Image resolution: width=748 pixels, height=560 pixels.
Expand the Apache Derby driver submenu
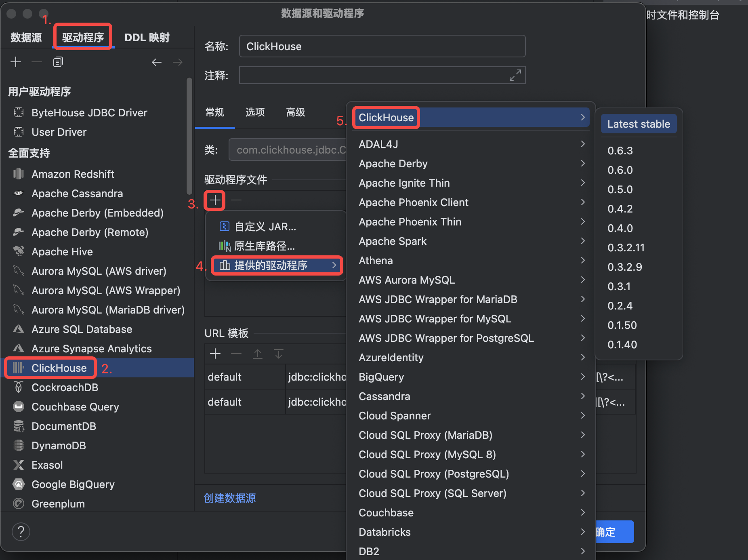tap(471, 163)
